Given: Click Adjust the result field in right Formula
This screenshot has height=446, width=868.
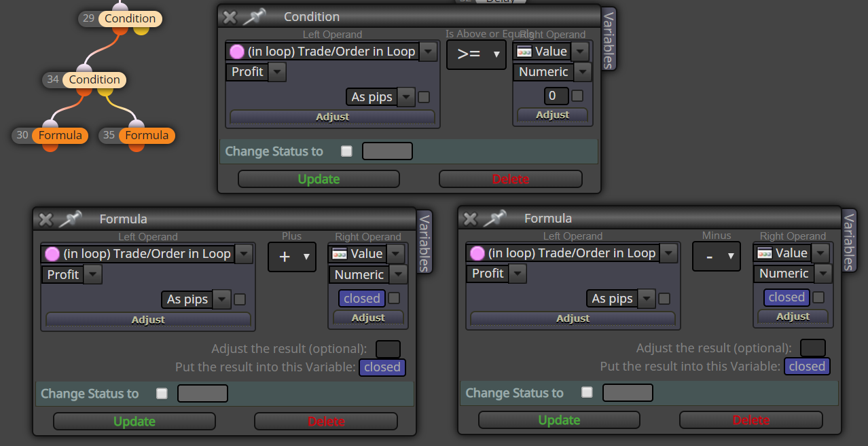Looking at the screenshot, I should click(813, 348).
